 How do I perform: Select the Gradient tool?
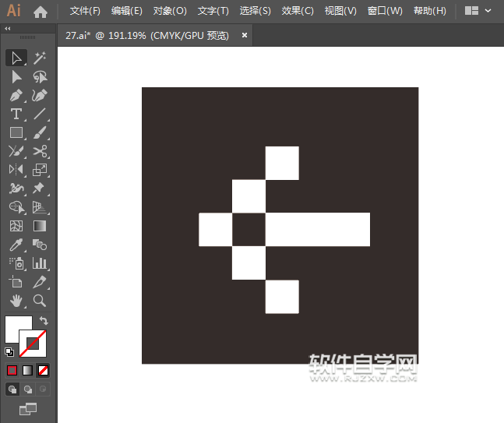40,226
